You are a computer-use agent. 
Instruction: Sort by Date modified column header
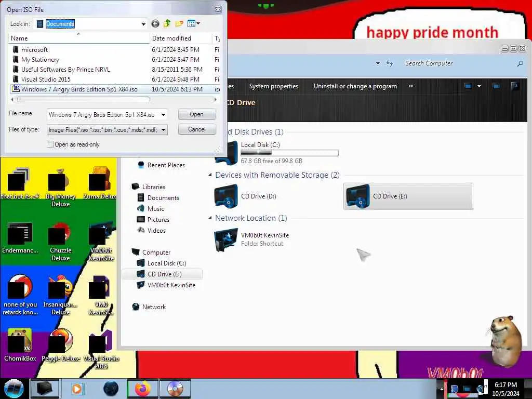pos(180,38)
